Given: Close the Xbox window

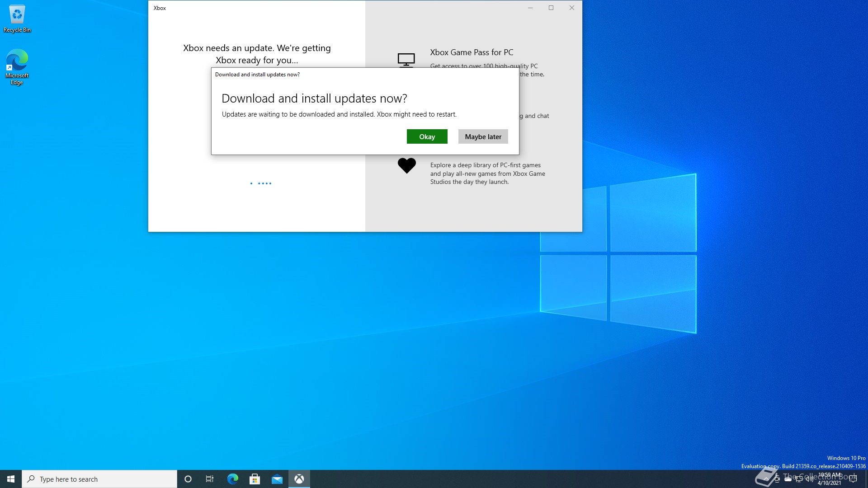Looking at the screenshot, I should pyautogui.click(x=572, y=8).
